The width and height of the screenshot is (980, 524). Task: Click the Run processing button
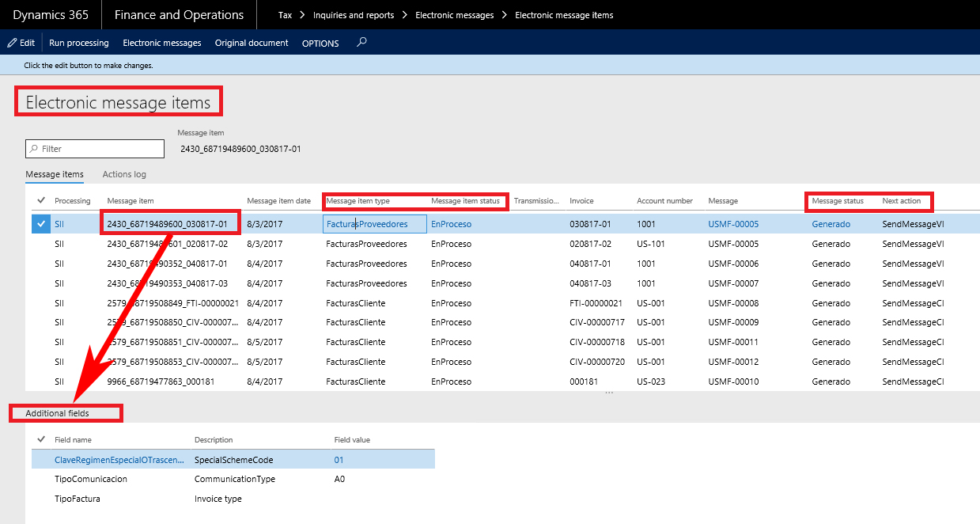79,43
